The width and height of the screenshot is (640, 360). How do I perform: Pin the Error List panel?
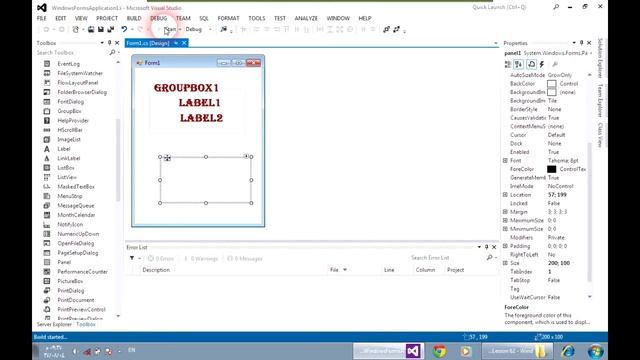[487, 247]
